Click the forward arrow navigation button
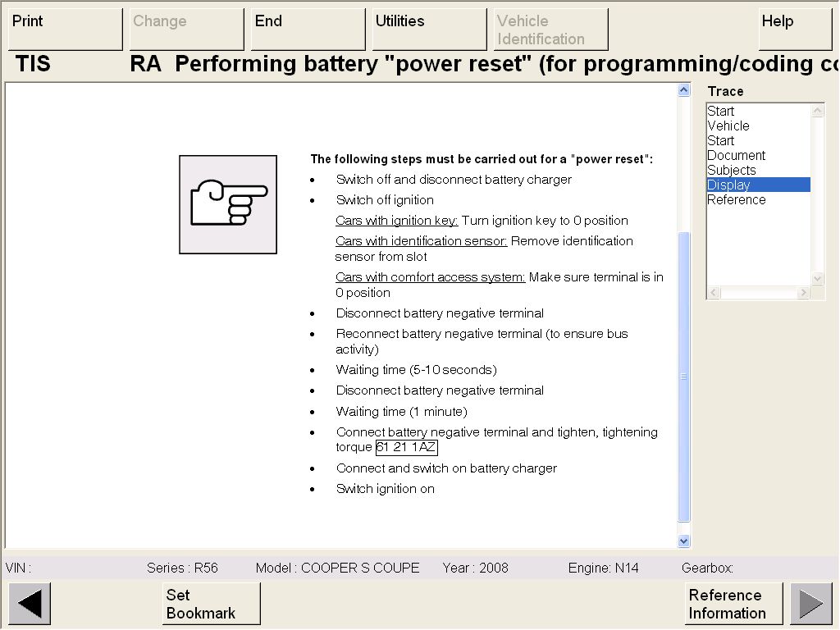This screenshot has height=630, width=840. click(x=810, y=604)
